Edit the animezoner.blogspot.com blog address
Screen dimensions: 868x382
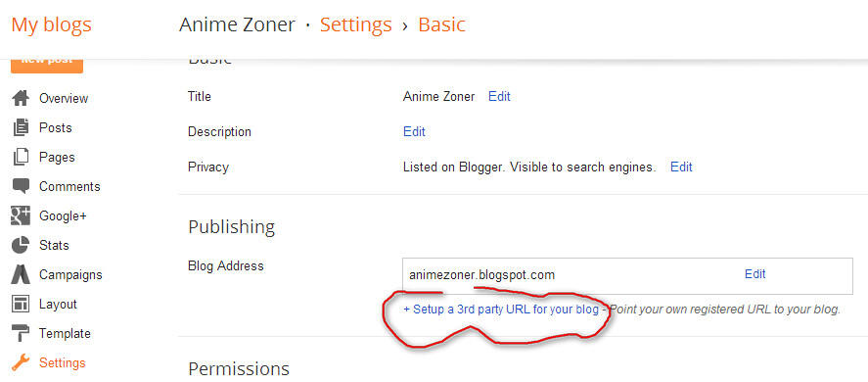click(755, 274)
